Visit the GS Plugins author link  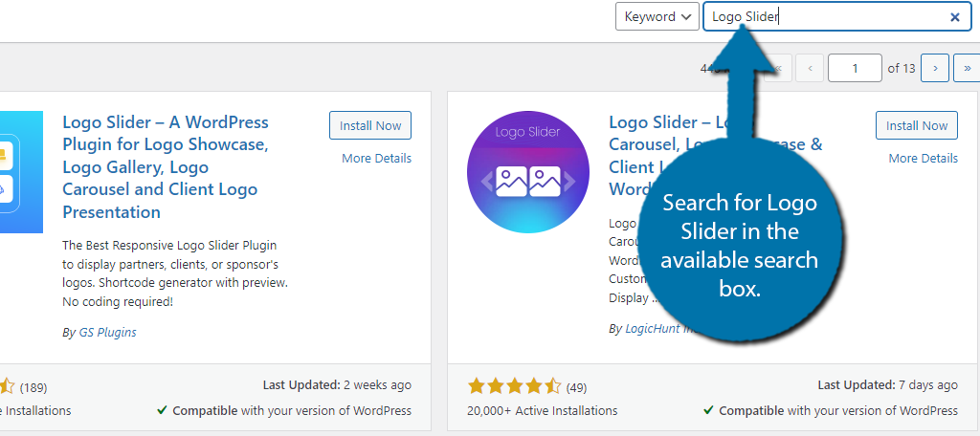[107, 333]
